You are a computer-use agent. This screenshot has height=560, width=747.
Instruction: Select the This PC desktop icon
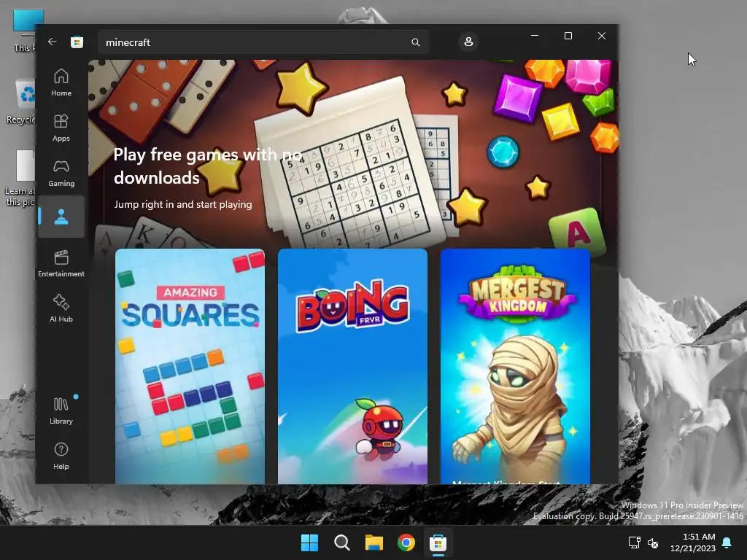(x=25, y=31)
